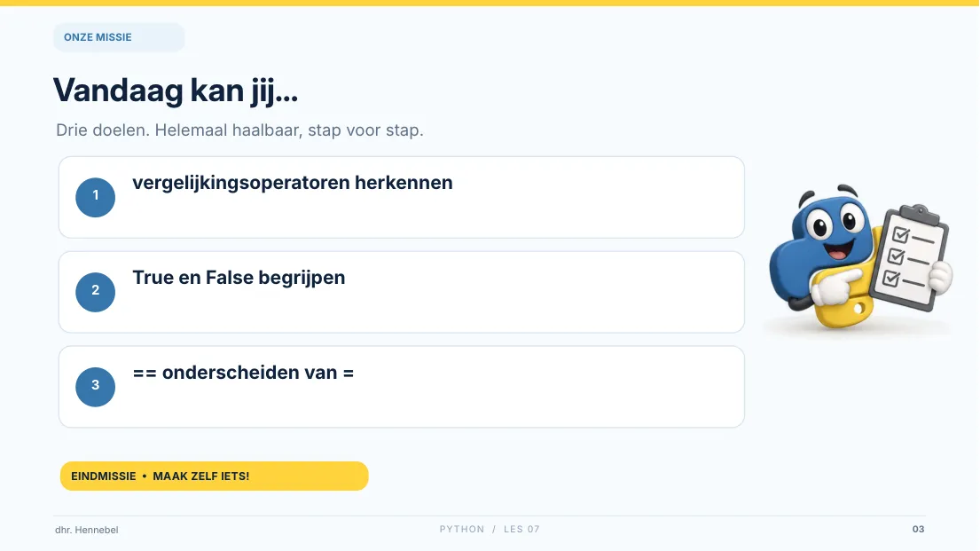Click the slide page number 03
Viewport: 980px width, 551px height.
coord(918,529)
